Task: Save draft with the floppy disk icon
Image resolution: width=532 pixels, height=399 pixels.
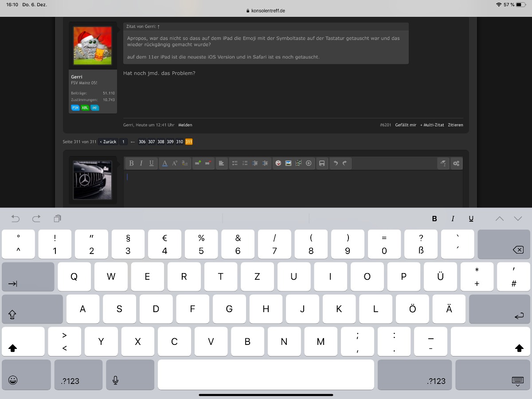Action: coord(322,163)
